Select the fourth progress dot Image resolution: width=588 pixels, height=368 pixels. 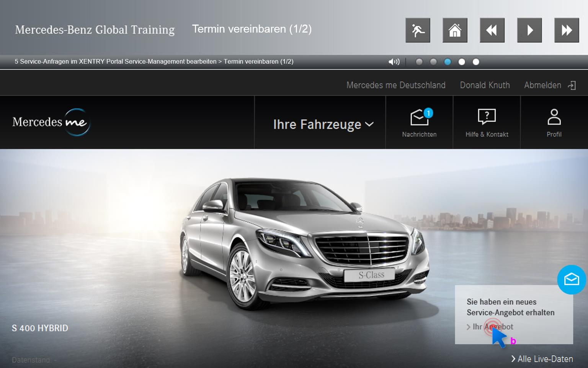(462, 62)
